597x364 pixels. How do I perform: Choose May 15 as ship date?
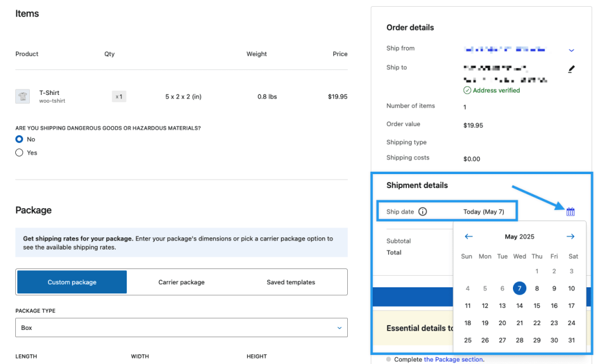[537, 306]
